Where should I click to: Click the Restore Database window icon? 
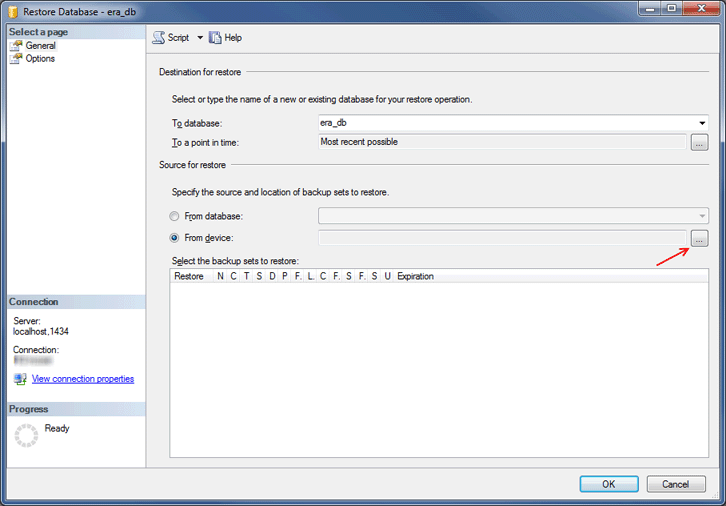point(12,9)
